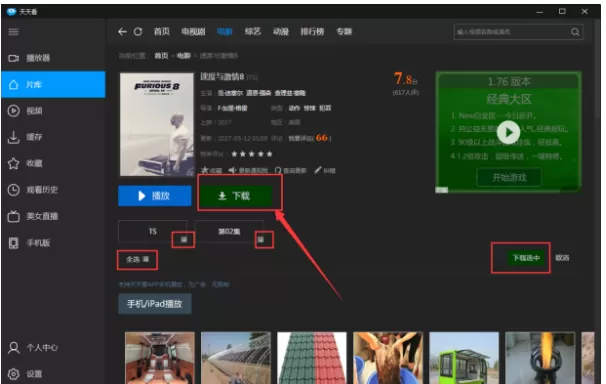Click the 动作 genre tag
This screenshot has width=606, height=384.
click(x=294, y=108)
